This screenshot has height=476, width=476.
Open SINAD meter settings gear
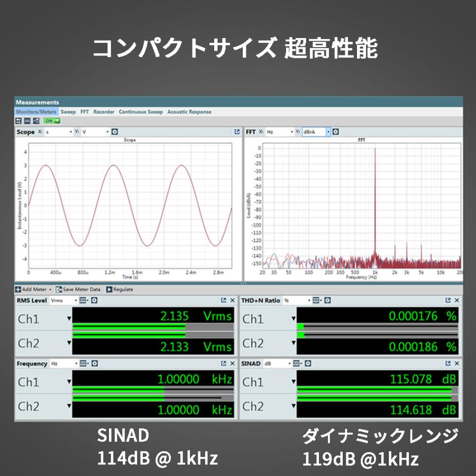[307, 363]
